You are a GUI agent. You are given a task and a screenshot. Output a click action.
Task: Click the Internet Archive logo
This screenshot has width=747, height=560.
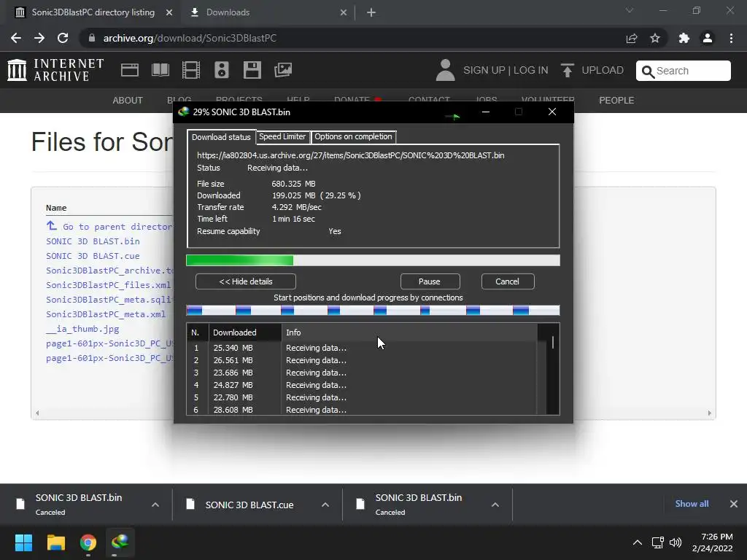pos(55,70)
